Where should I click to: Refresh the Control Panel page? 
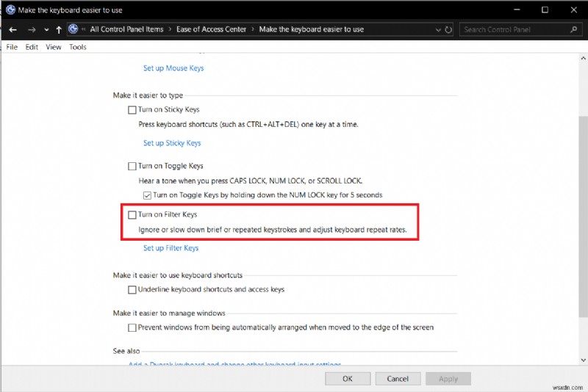(x=448, y=29)
